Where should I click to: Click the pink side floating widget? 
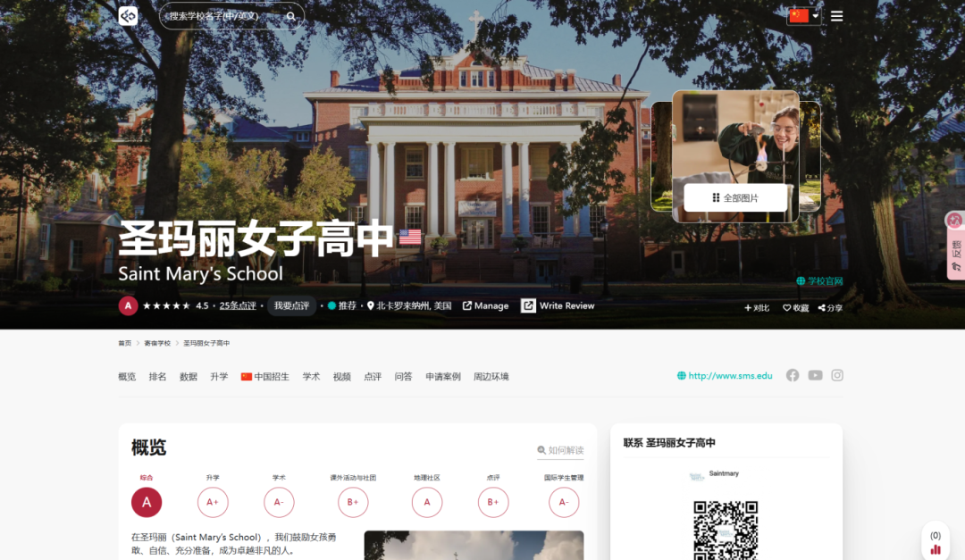coord(955,245)
